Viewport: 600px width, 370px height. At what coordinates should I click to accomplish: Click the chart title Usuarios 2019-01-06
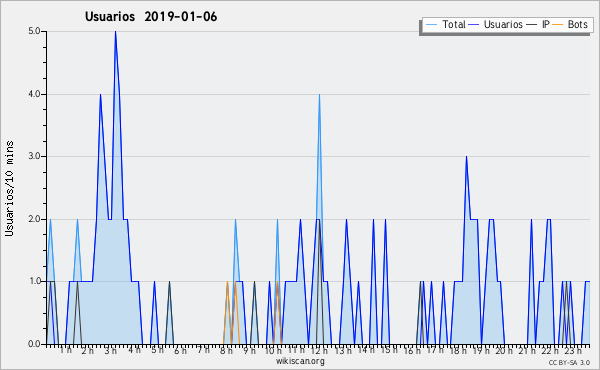tap(151, 16)
